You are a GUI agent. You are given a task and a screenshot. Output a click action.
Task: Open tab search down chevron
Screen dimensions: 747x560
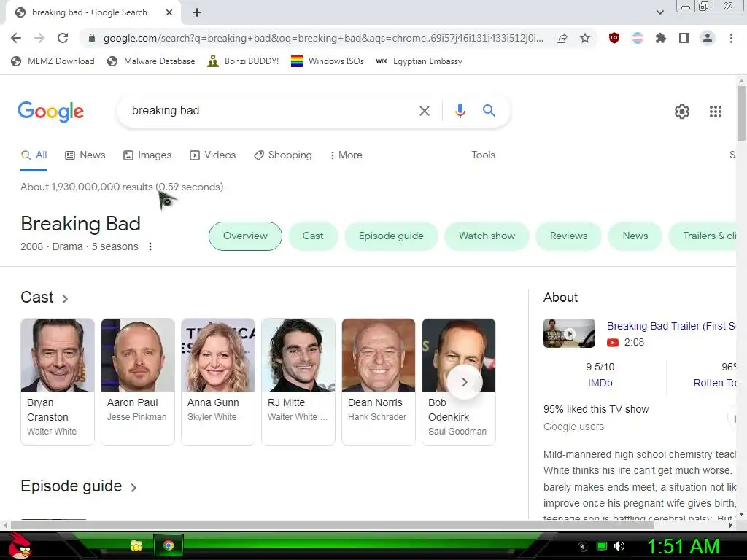(659, 12)
